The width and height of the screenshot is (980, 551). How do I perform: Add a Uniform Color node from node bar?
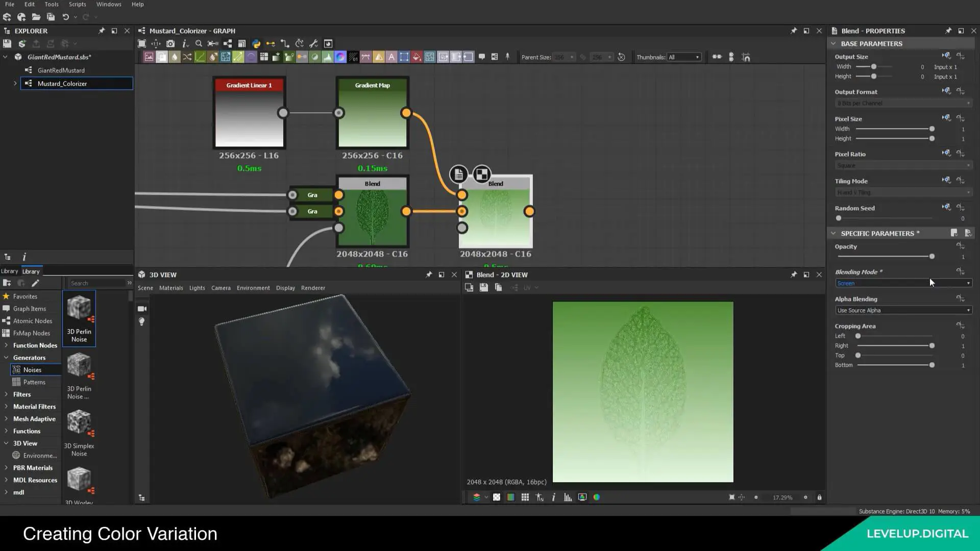click(417, 57)
